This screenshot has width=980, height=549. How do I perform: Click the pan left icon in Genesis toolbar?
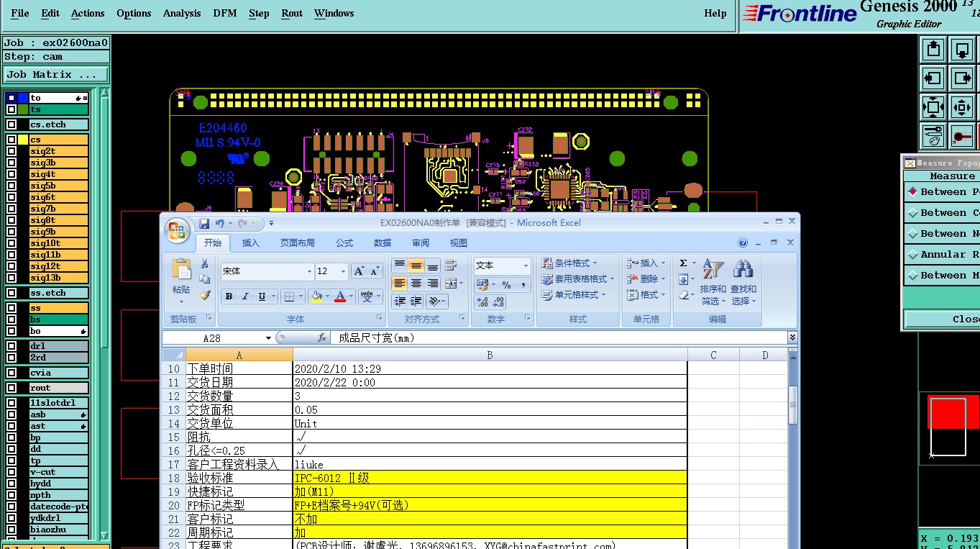click(x=933, y=78)
